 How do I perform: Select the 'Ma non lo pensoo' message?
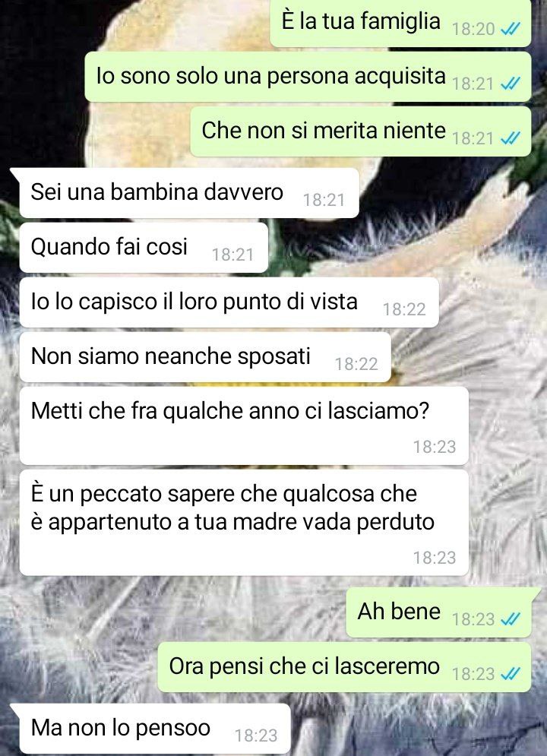tap(155, 729)
